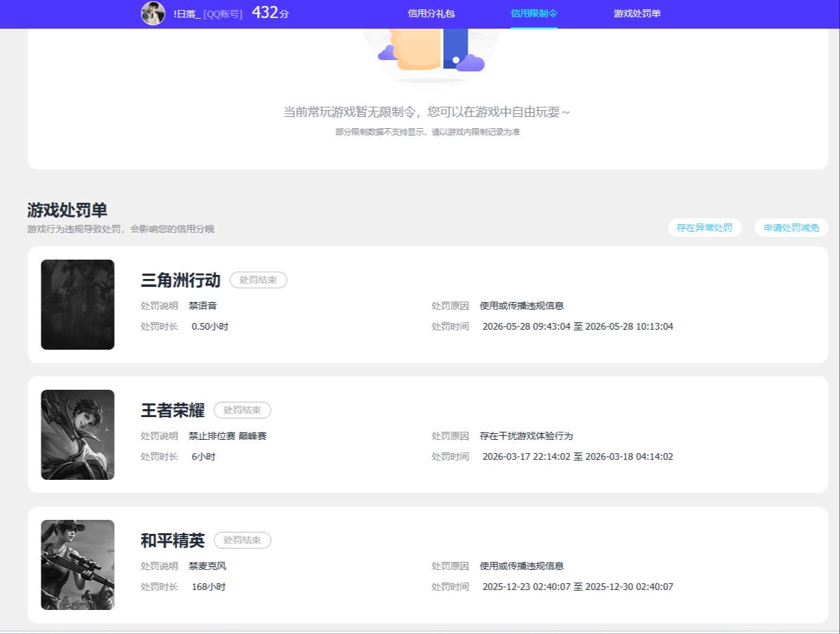Click the 申请处罚减免 button
This screenshot has width=840, height=634.
click(791, 228)
